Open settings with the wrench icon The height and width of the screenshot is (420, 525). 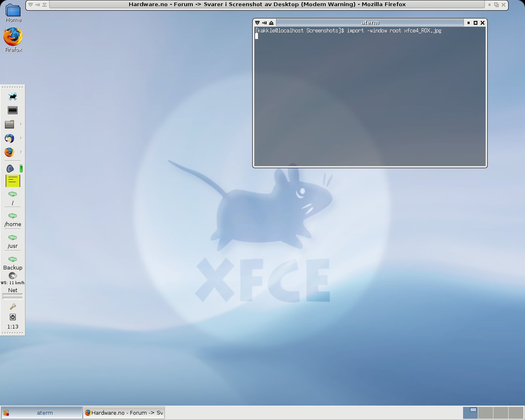pyautogui.click(x=13, y=306)
